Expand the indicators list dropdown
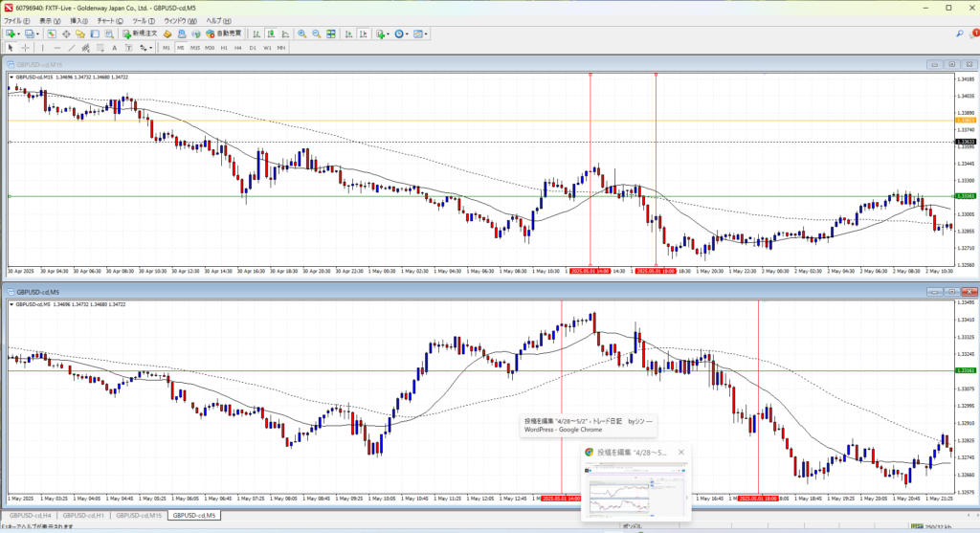 click(390, 33)
